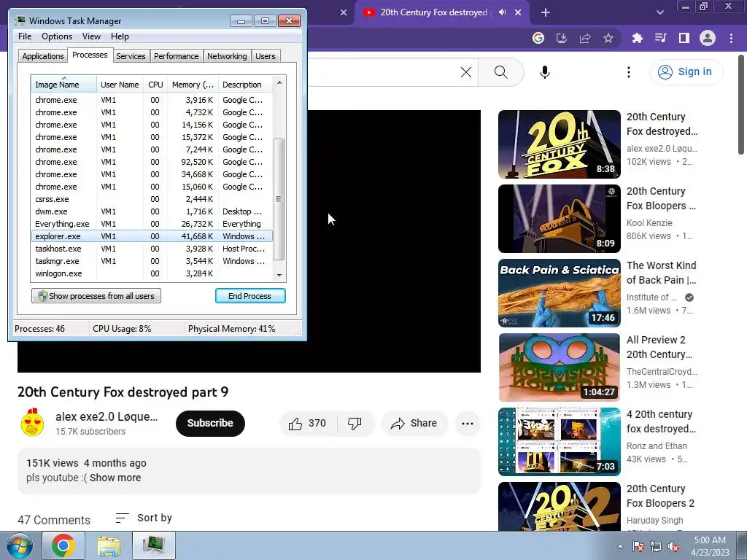Open the media control icon in Chrome toolbar
The width and height of the screenshot is (747, 560).
tap(660, 38)
